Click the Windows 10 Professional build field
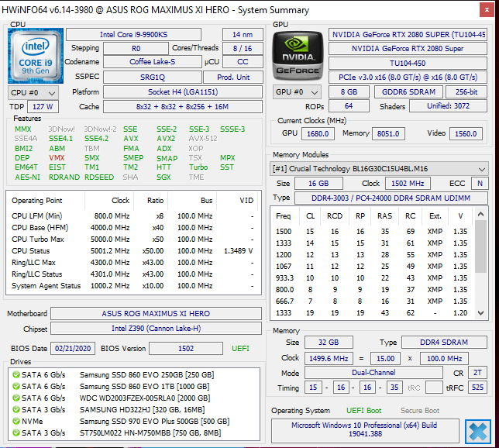Image resolution: width=499 pixels, height=448 pixels. click(365, 429)
